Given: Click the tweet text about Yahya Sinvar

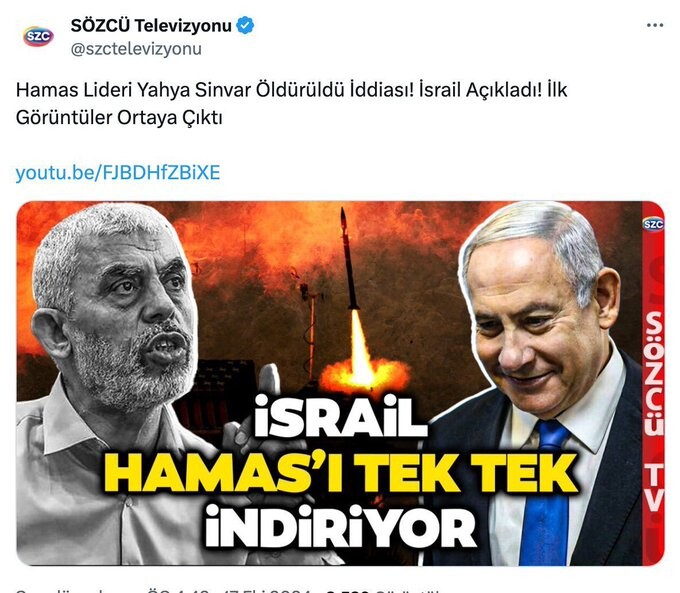Looking at the screenshot, I should pyautogui.click(x=291, y=104).
